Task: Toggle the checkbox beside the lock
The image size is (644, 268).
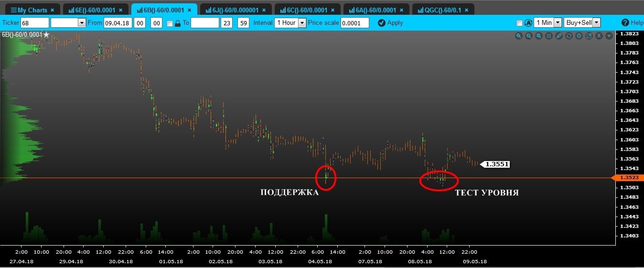Action: tap(170, 23)
